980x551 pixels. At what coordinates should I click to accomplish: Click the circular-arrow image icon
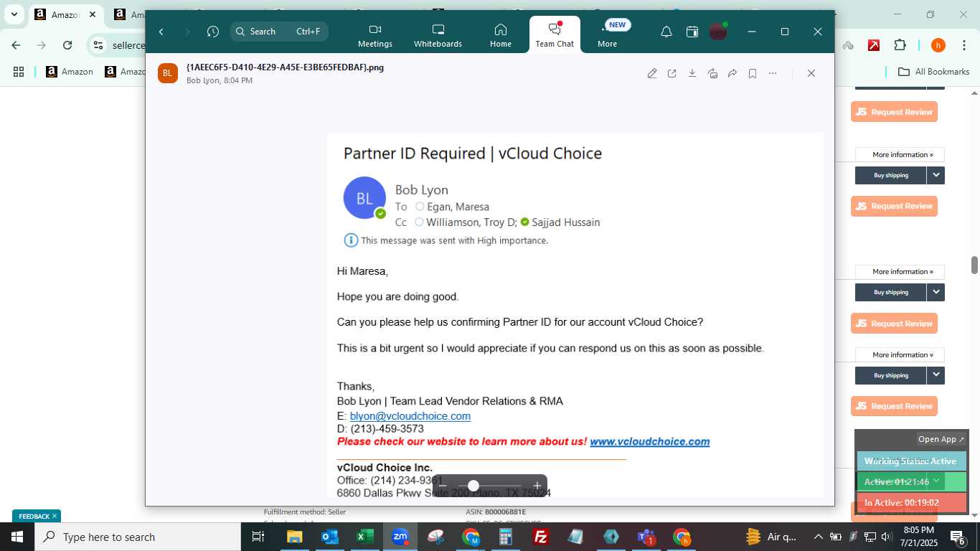pyautogui.click(x=712, y=73)
